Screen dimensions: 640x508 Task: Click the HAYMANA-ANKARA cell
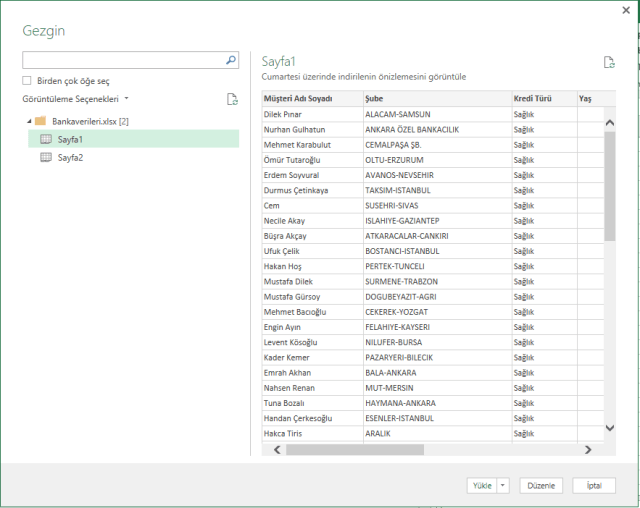tap(438, 403)
